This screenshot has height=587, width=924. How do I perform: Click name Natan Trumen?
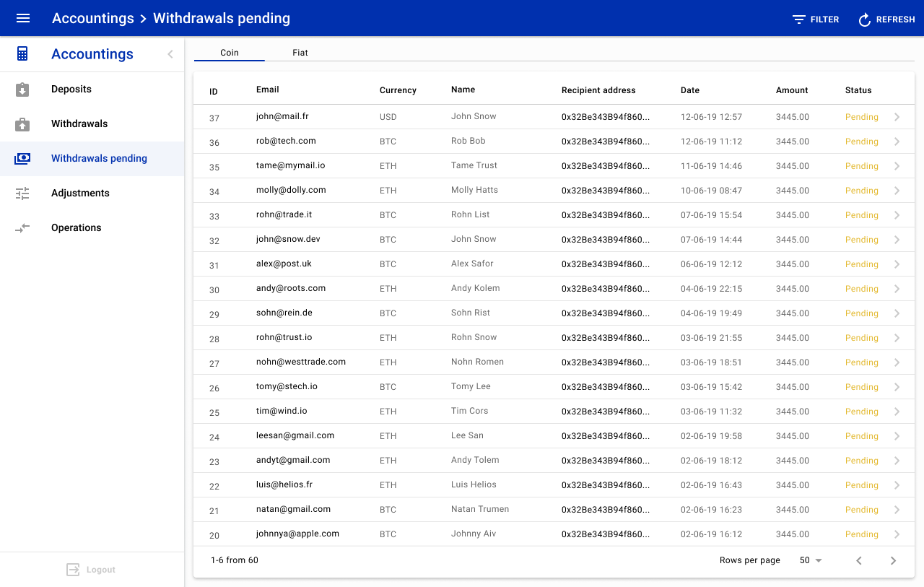480,509
